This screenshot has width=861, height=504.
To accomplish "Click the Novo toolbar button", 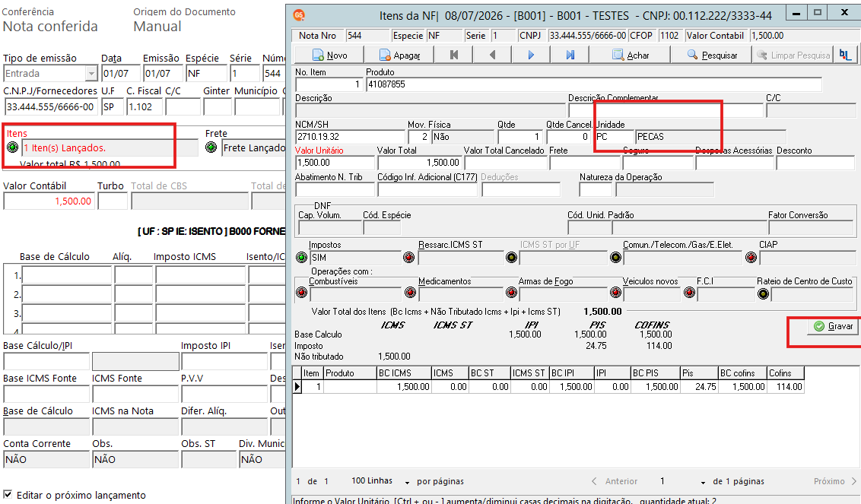I will pyautogui.click(x=329, y=55).
